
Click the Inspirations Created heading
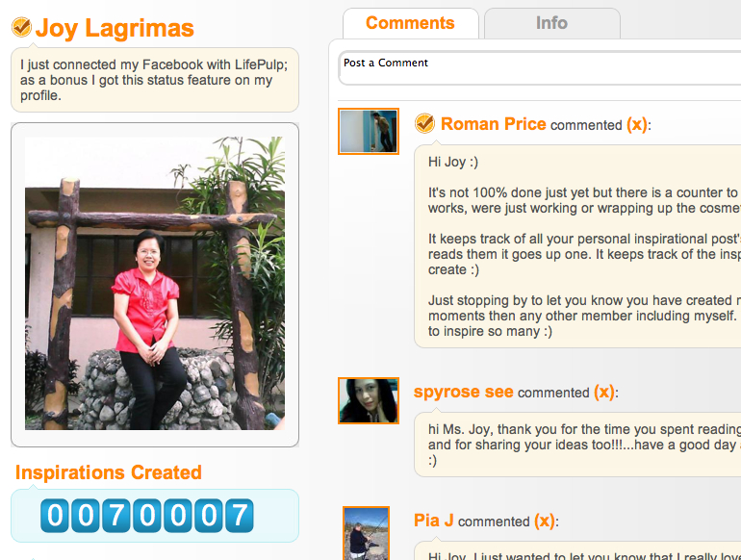tap(109, 472)
